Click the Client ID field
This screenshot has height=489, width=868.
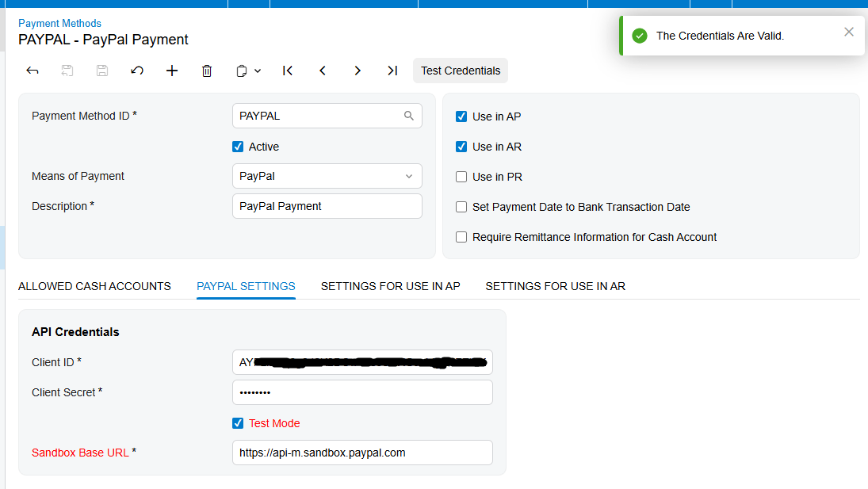[362, 362]
